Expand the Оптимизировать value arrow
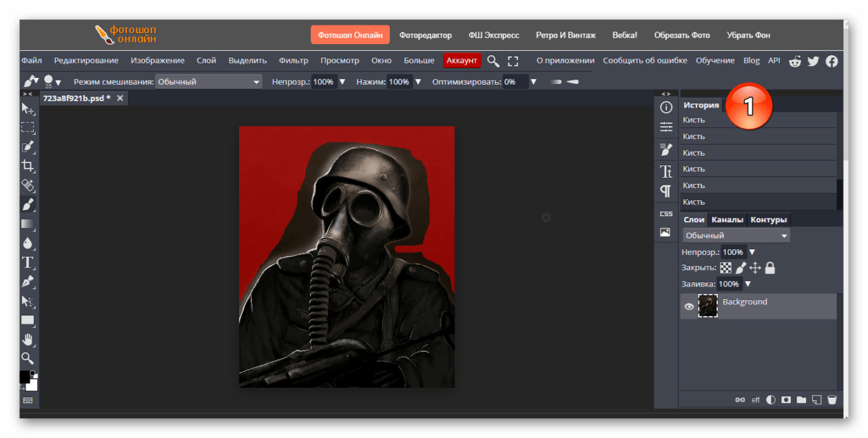 [533, 81]
